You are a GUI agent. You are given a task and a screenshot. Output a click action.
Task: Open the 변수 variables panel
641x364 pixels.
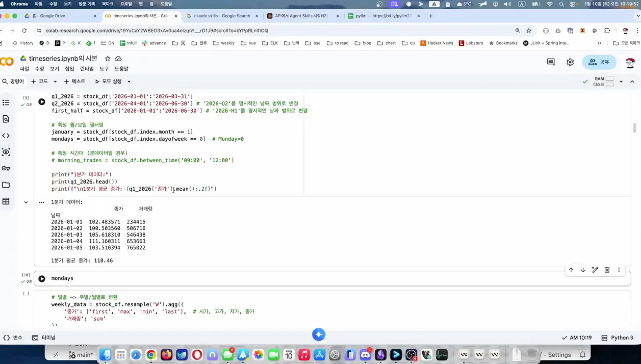point(13,337)
